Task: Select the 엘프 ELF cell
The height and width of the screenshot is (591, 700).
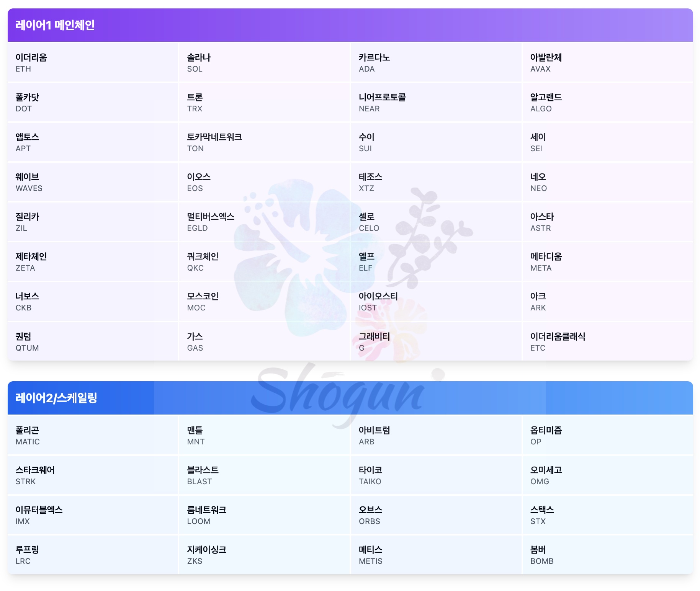Action: pos(436,261)
